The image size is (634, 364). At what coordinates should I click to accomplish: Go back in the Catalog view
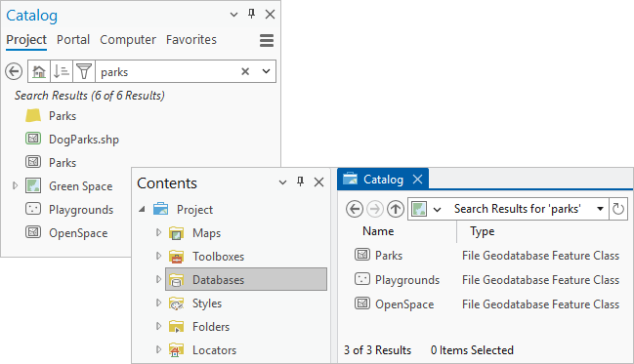coord(355,209)
